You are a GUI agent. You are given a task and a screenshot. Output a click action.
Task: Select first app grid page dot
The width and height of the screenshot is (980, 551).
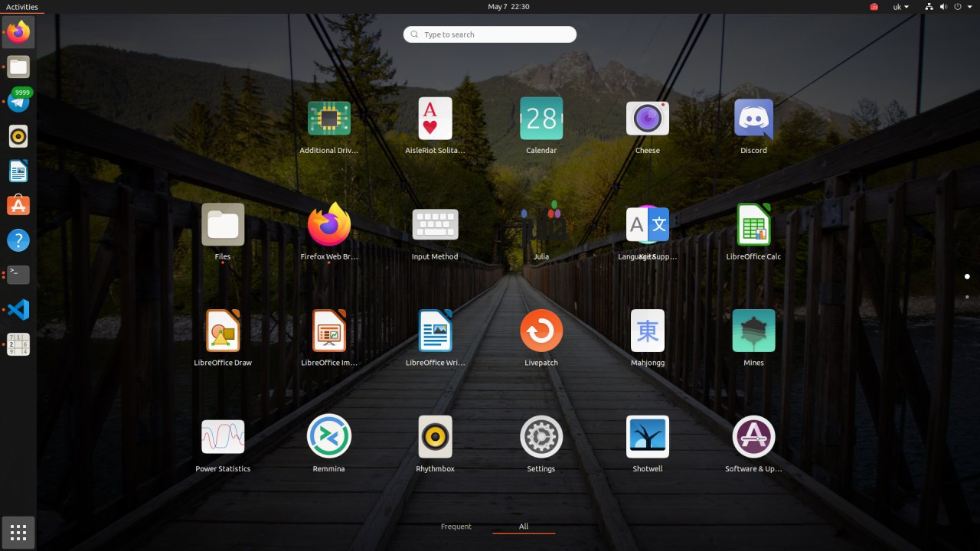[967, 276]
